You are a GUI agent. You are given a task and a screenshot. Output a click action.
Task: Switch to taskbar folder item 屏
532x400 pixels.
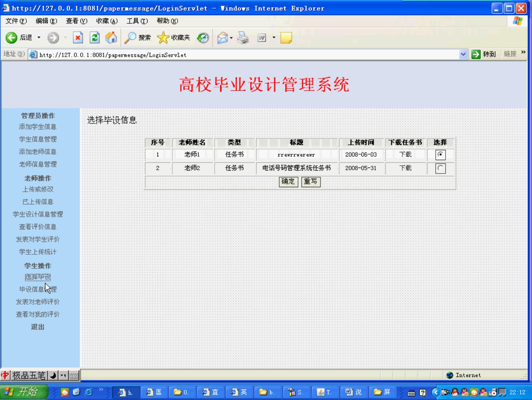(383, 392)
